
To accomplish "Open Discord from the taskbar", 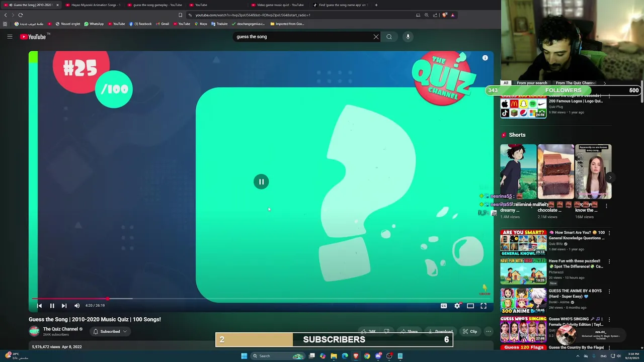I will tap(378, 356).
